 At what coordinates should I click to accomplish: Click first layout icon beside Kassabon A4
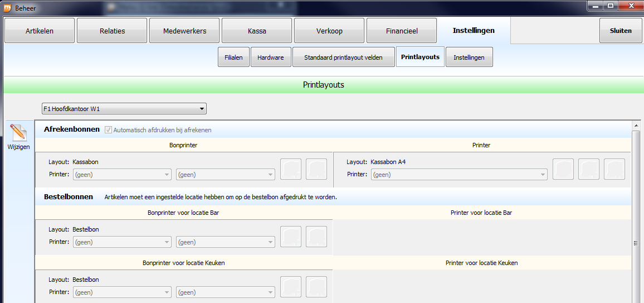tap(563, 169)
